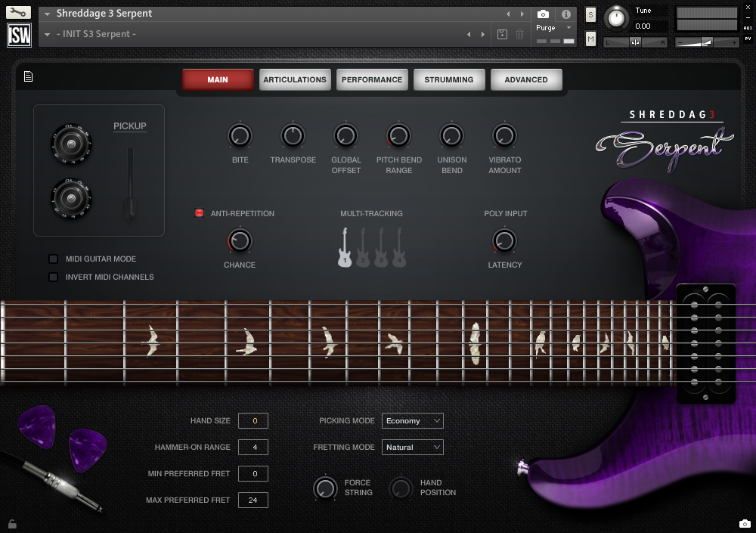Turn the Pitch Bend Range knob
This screenshot has width=756, height=533.
click(398, 136)
